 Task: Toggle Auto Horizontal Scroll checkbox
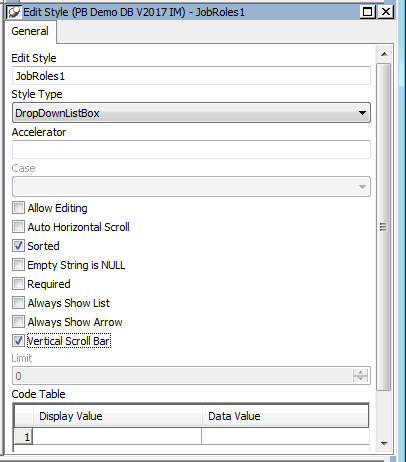[18, 227]
